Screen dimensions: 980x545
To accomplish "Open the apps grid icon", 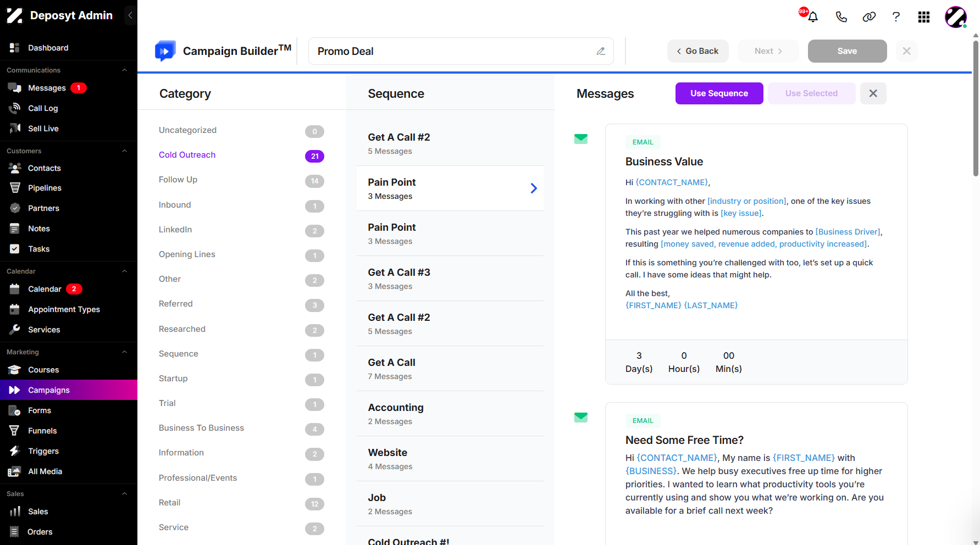I will click(x=924, y=17).
